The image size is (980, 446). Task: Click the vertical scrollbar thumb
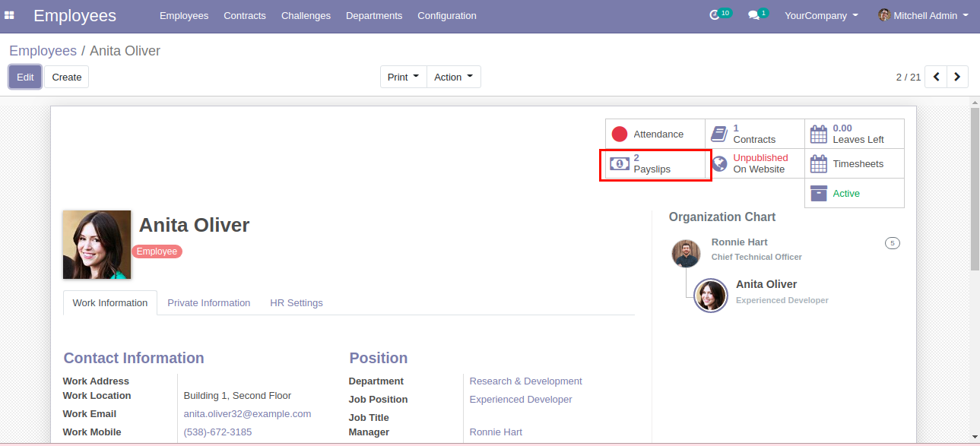[x=974, y=188]
